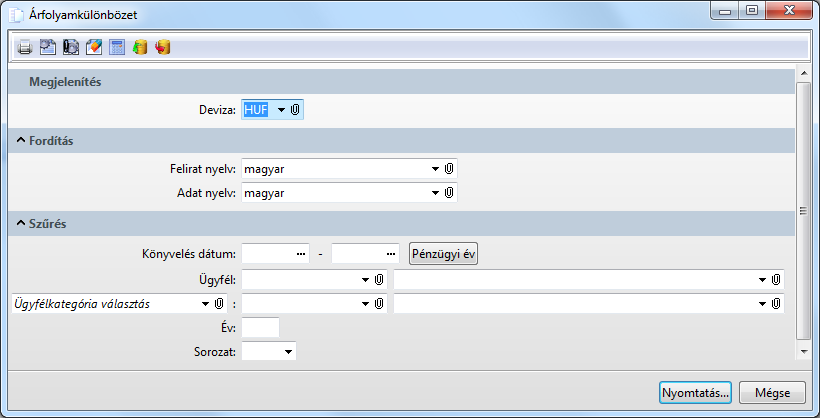Click the Nyomtatás... button
The height and width of the screenshot is (418, 820).
695,392
